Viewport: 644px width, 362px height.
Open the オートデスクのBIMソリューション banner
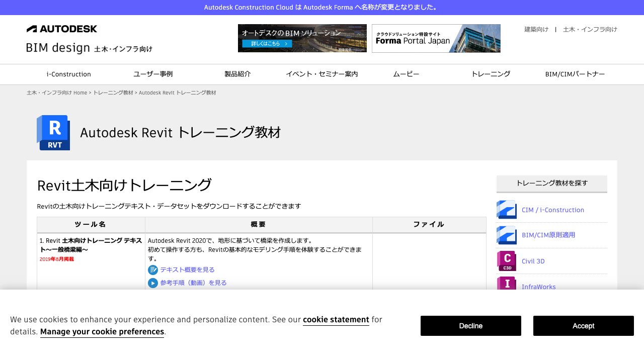tap(302, 38)
